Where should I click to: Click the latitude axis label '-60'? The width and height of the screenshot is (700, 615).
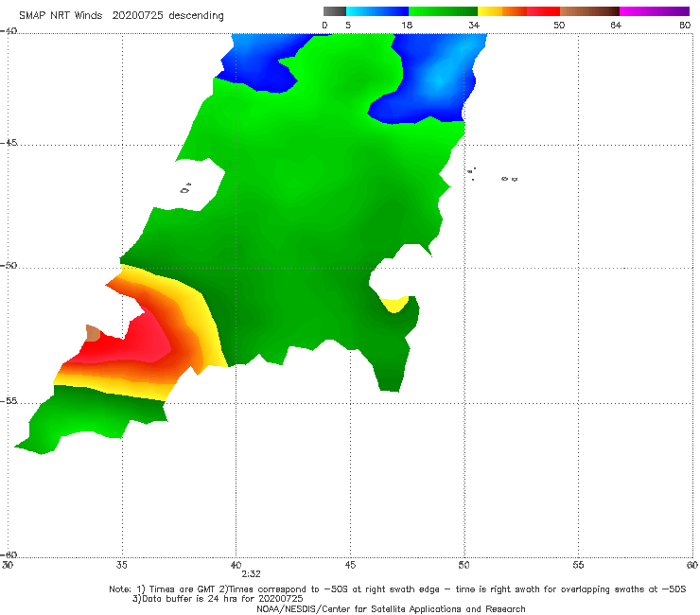pyautogui.click(x=9, y=554)
